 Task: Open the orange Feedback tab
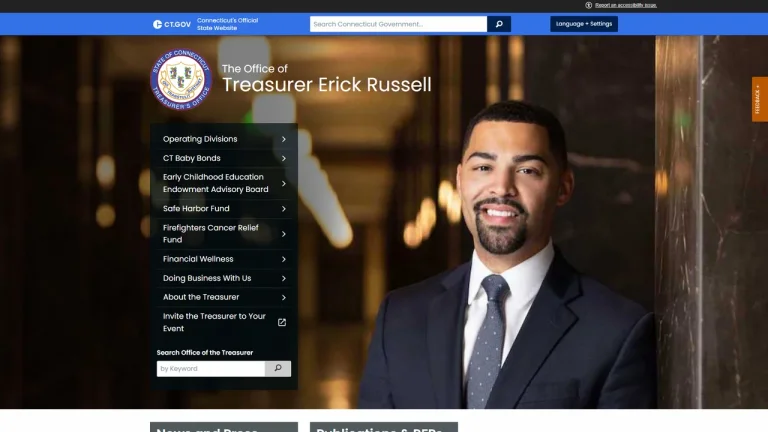pos(760,99)
